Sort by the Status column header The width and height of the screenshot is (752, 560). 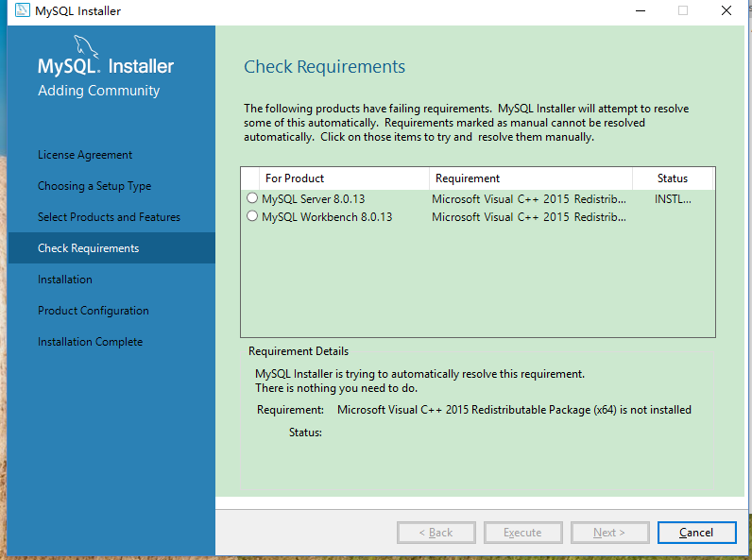(x=673, y=178)
